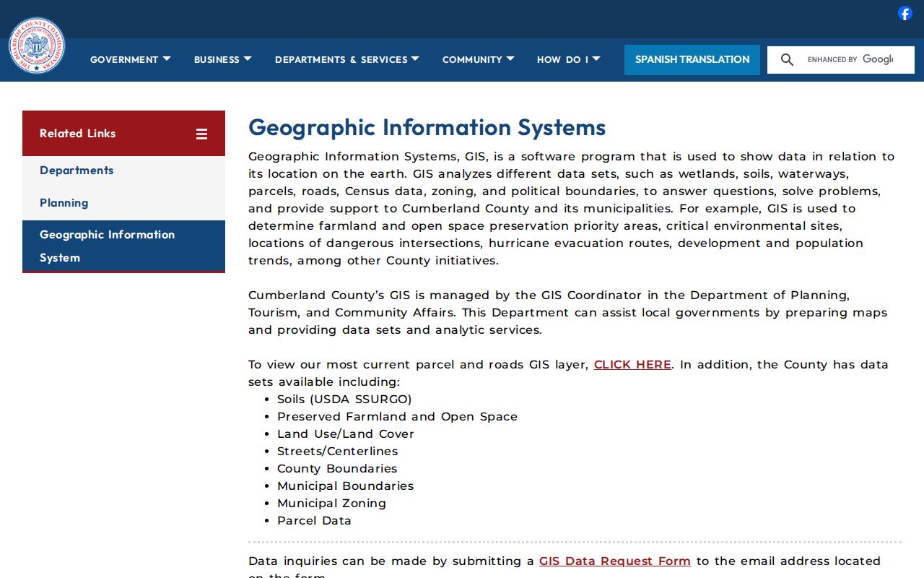This screenshot has width=924, height=578.
Task: Open the Facebook page icon
Action: tap(905, 13)
